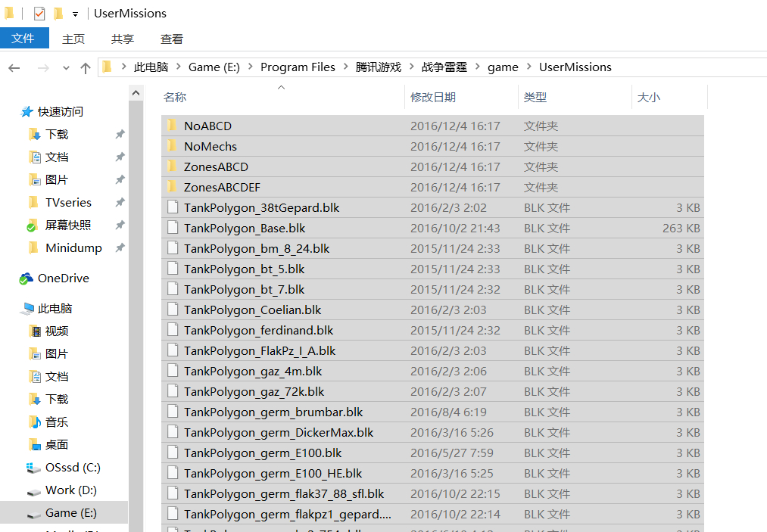Open 视频 under 此电脑
The height and width of the screenshot is (532, 767).
pyautogui.click(x=49, y=331)
